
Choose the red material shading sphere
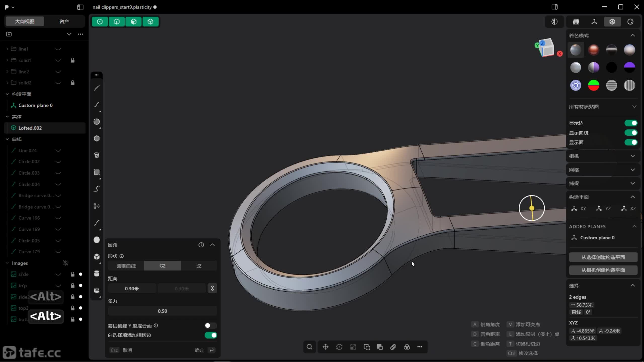593,50
